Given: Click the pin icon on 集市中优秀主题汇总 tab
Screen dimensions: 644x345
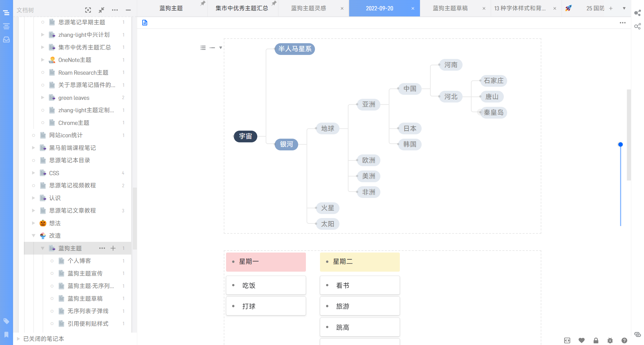Looking at the screenshot, I should tap(274, 3).
